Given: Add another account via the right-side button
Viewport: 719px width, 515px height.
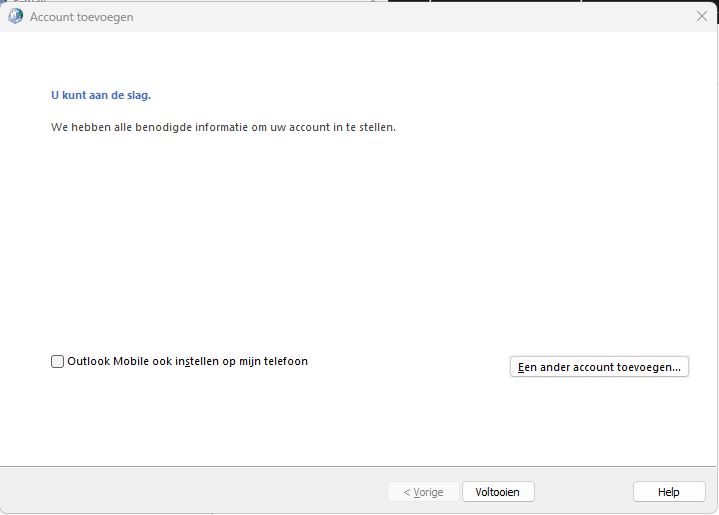Looking at the screenshot, I should [x=599, y=367].
